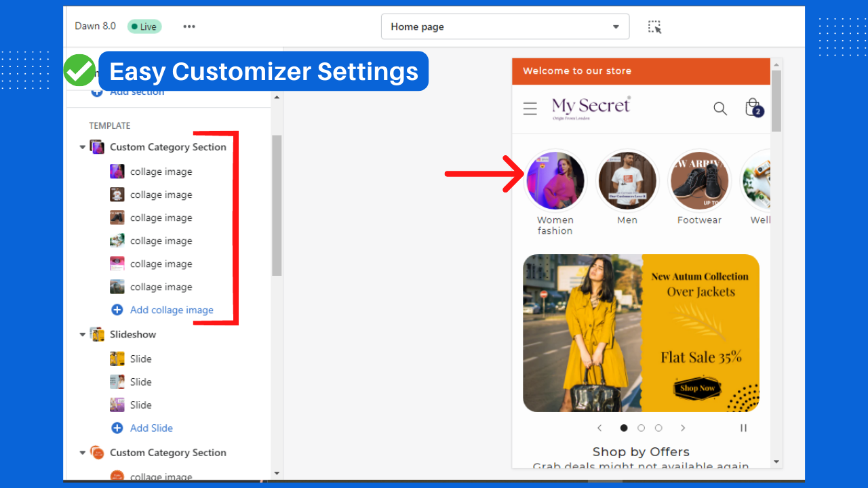
Task: Collapse the first Custom Category Section
Action: (x=82, y=146)
